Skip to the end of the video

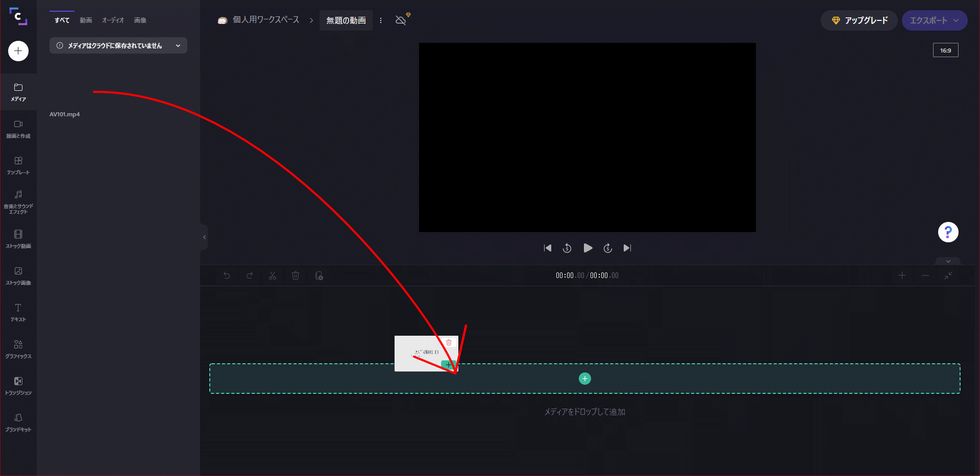tap(627, 248)
